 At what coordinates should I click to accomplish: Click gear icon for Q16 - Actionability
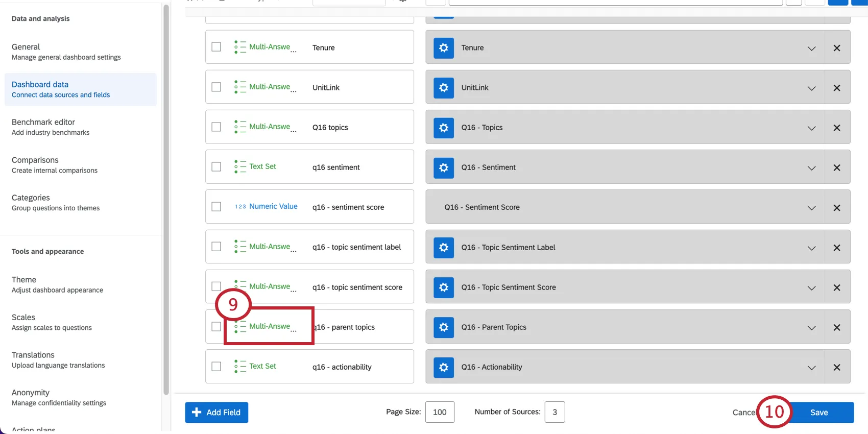(443, 367)
